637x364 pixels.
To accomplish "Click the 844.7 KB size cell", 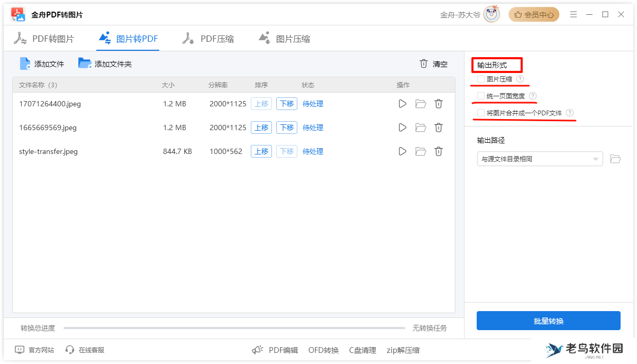I will (177, 151).
